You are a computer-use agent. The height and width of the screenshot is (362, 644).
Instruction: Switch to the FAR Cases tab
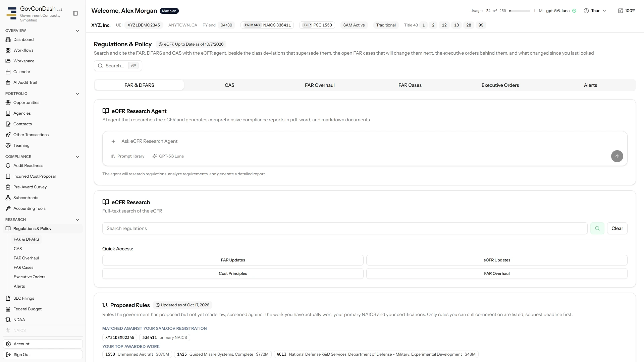tap(410, 85)
